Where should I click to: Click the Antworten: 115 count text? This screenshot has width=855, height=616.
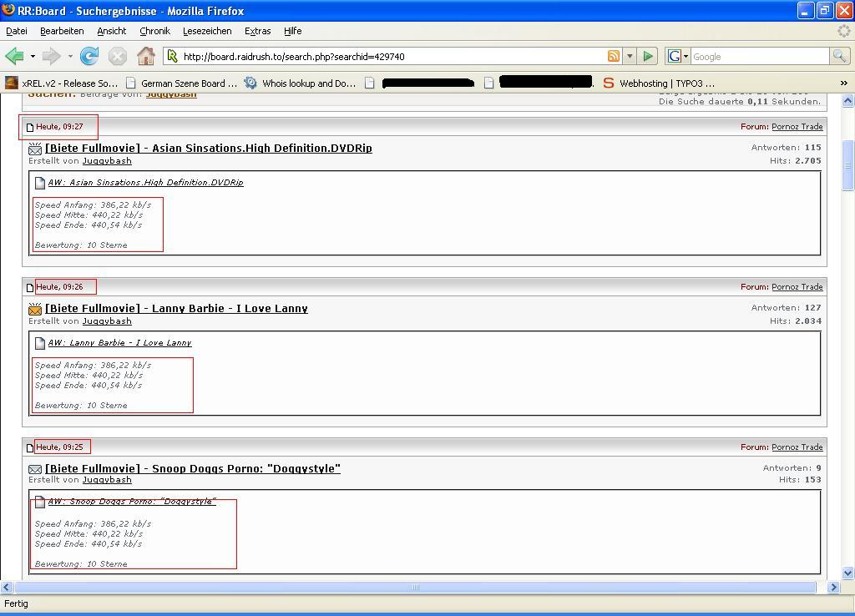(787, 147)
